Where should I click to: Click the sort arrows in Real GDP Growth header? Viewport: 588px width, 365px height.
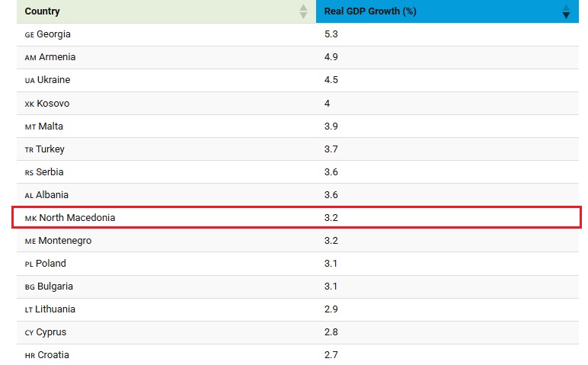(565, 11)
